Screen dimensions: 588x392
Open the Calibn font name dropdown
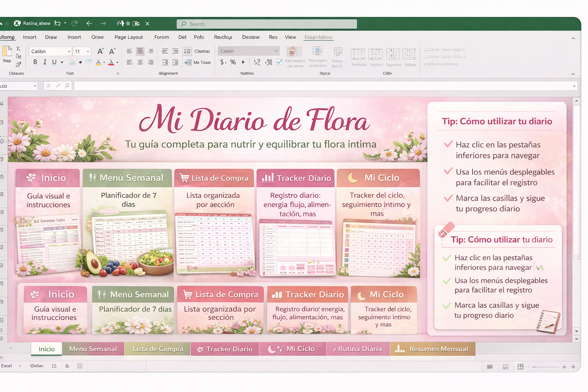tap(69, 51)
